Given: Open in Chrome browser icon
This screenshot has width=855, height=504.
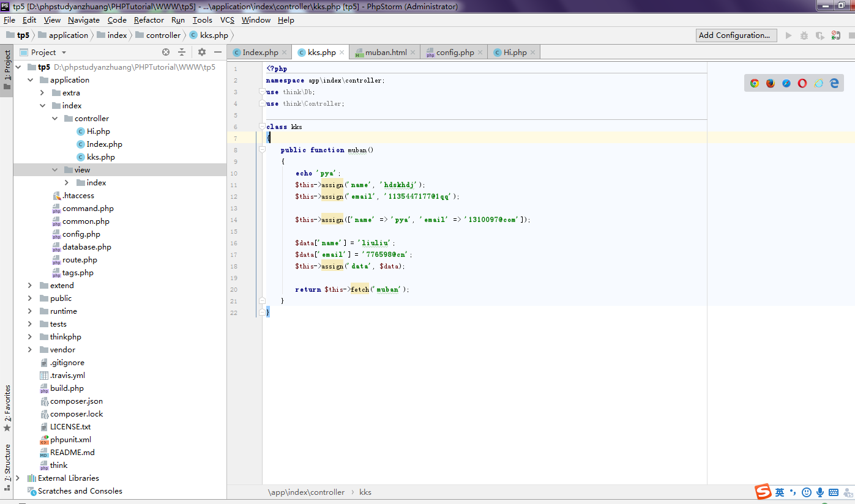Looking at the screenshot, I should (x=755, y=83).
